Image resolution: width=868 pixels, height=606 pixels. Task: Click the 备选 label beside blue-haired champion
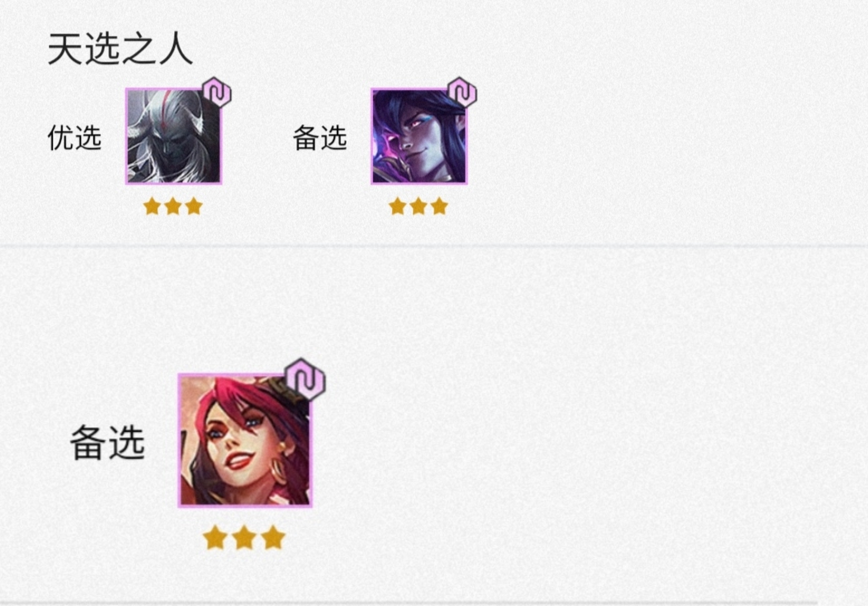point(320,137)
